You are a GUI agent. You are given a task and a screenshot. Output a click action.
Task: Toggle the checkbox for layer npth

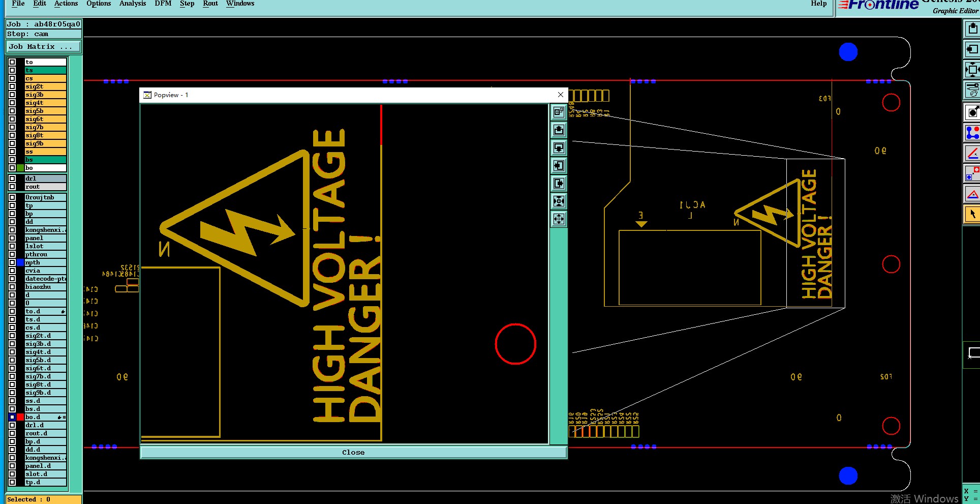(x=12, y=262)
